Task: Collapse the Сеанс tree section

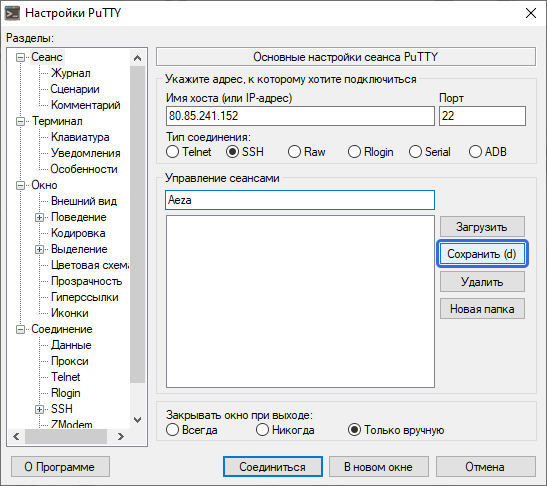Action: click(x=21, y=57)
